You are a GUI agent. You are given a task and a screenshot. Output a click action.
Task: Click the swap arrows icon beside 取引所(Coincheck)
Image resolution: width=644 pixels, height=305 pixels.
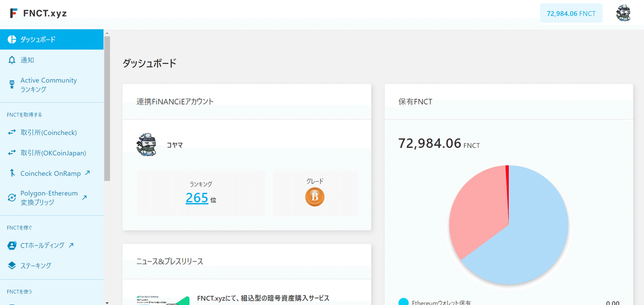click(x=12, y=132)
